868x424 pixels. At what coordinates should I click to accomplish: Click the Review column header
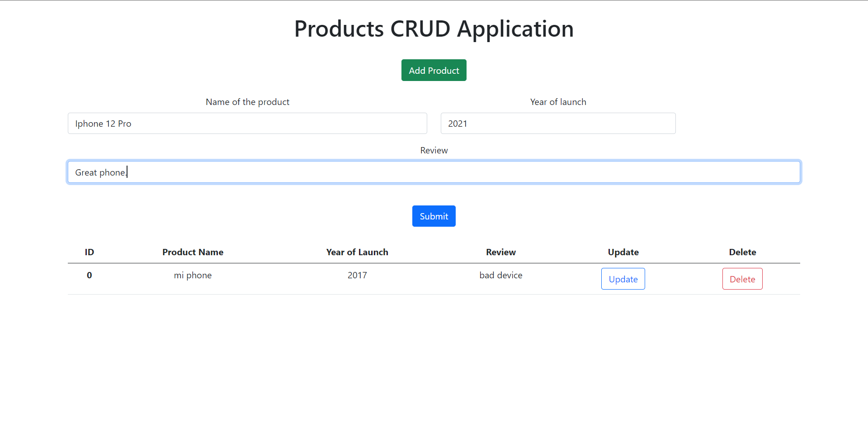pyautogui.click(x=501, y=252)
